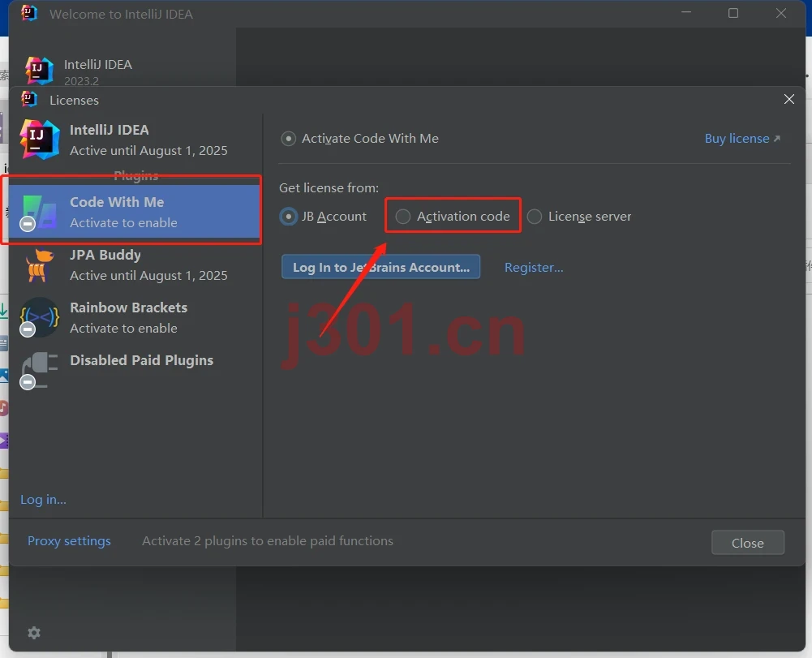Click 'Activate 2 plugins to enable paid functions' text
The height and width of the screenshot is (658, 812).
(x=268, y=540)
